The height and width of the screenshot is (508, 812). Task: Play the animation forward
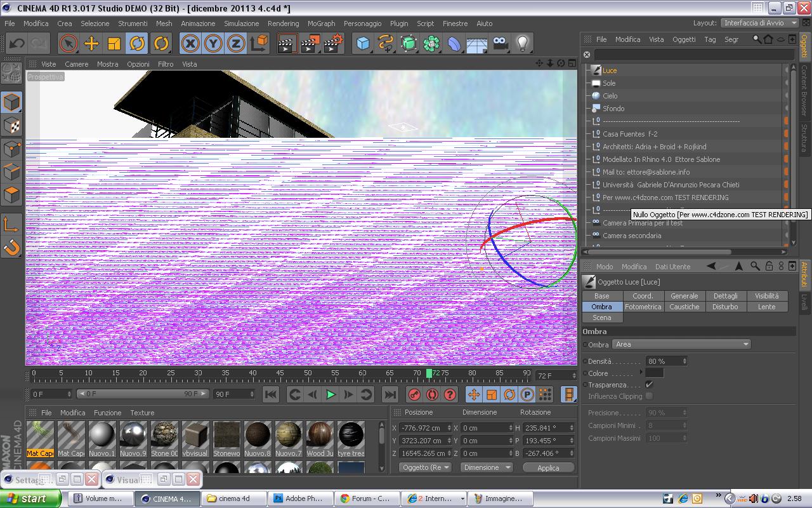pos(331,394)
